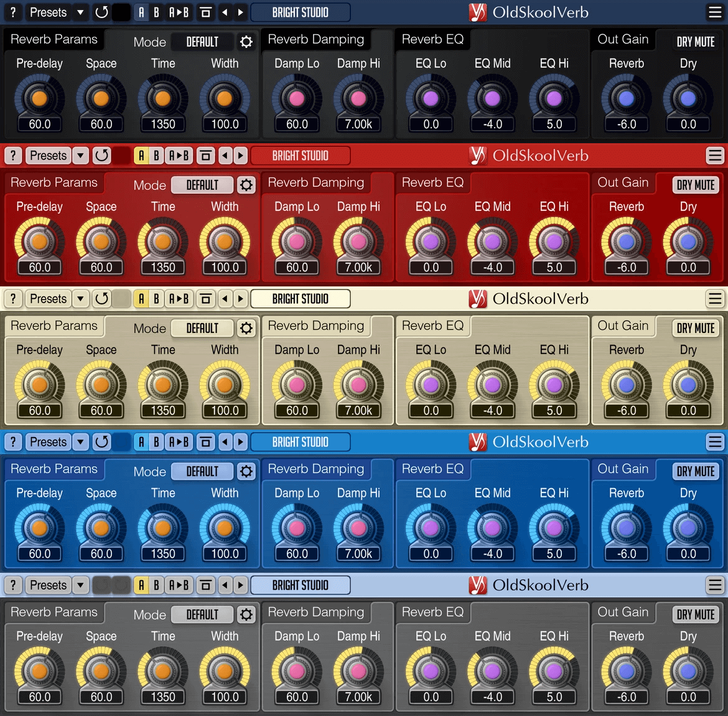Open hamburger menu in cream skin
The height and width of the screenshot is (716, 728).
coord(714,299)
